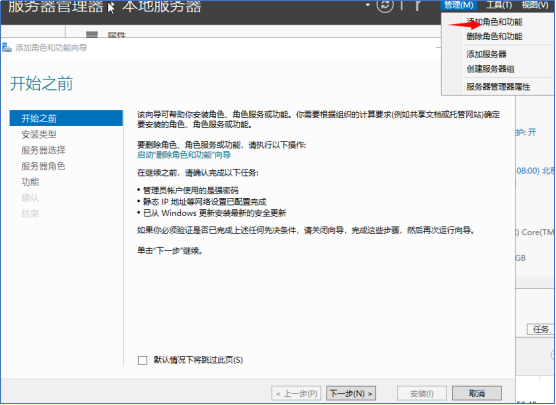Click 已从 Windows 更新安装最新的安全更新 text

pos(215,213)
